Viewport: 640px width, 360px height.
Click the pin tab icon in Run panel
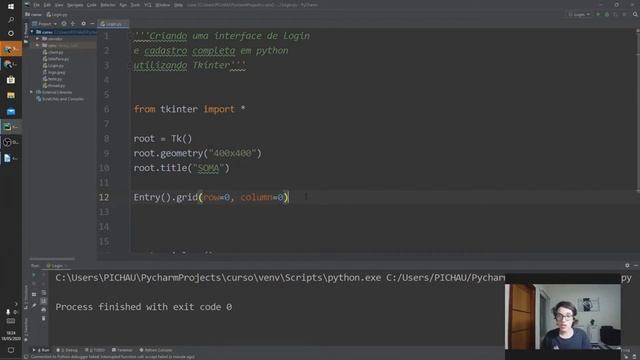tap(34, 305)
